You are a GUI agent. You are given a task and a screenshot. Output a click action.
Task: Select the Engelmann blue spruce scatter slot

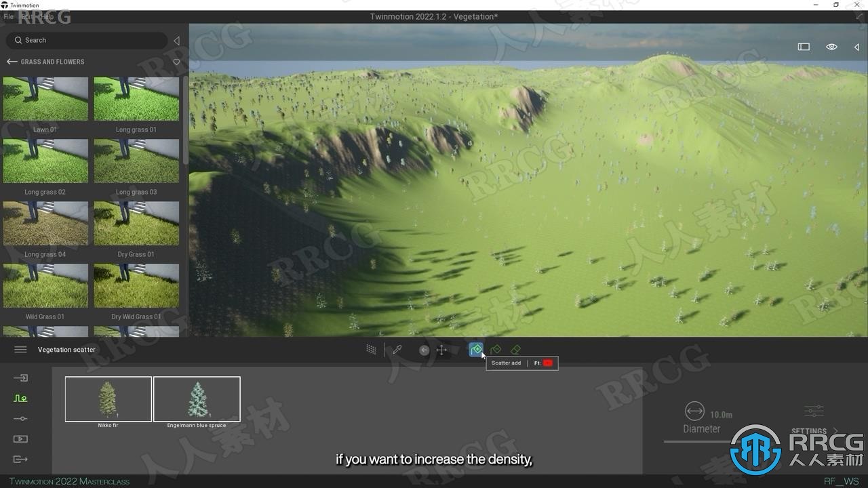197,399
